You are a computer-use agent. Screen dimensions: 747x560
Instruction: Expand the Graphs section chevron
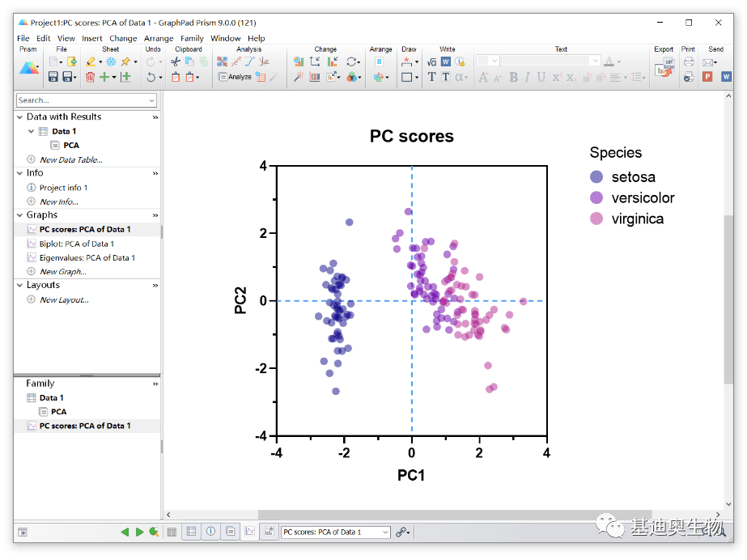click(x=155, y=215)
